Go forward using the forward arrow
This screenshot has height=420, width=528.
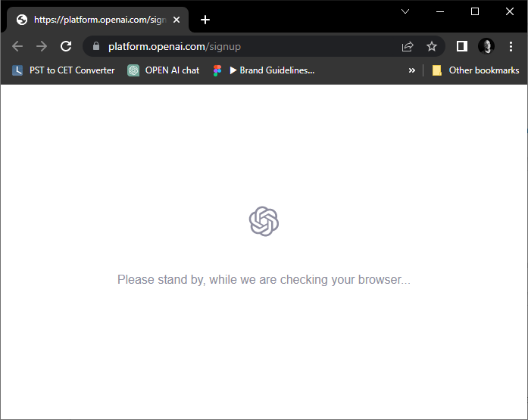42,46
